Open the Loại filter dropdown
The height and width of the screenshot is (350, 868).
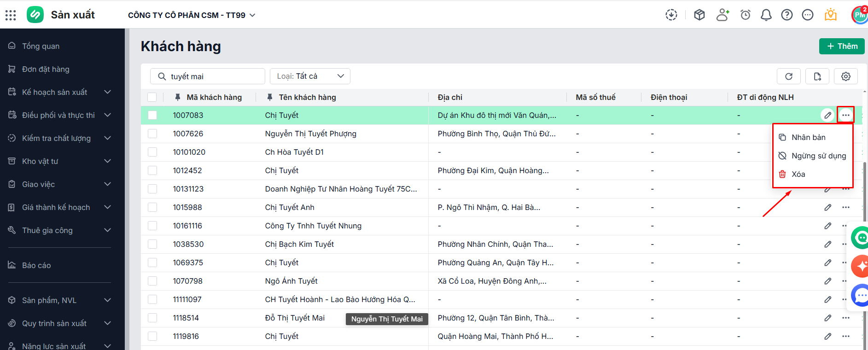click(310, 76)
